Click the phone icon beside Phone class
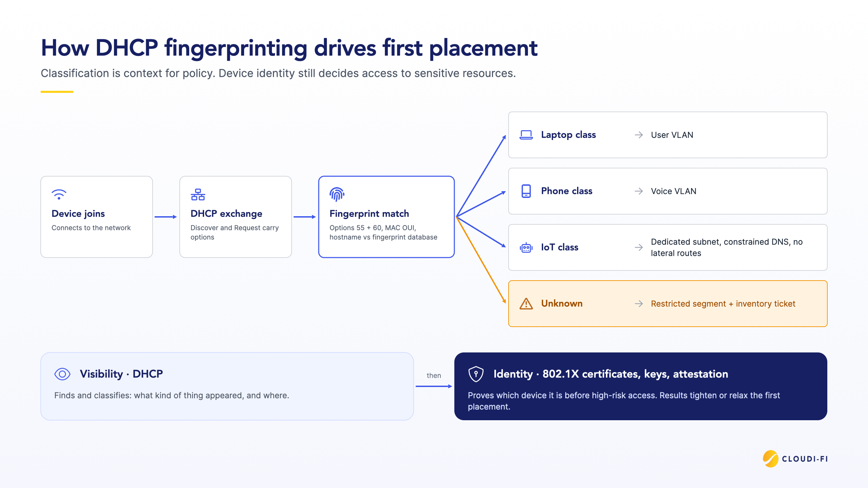The height and width of the screenshot is (488, 868). [526, 191]
